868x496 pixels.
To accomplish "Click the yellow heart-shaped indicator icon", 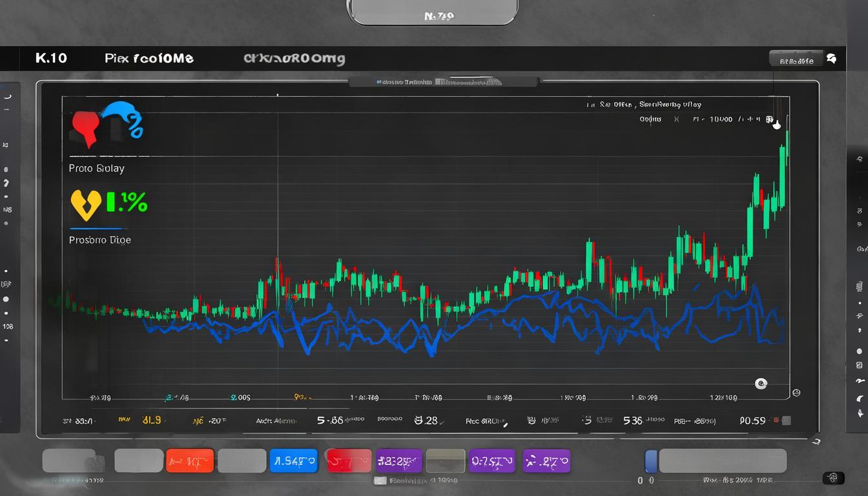I will [85, 204].
